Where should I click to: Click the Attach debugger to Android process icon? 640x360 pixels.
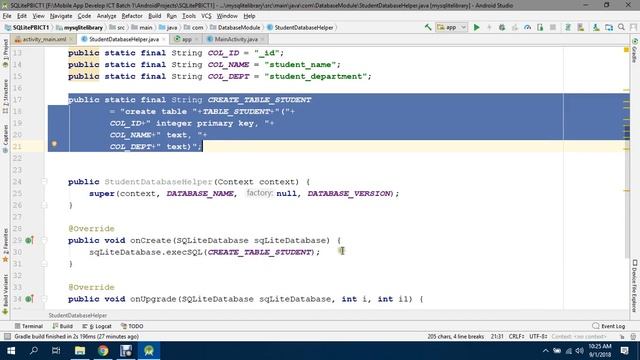(x=540, y=27)
